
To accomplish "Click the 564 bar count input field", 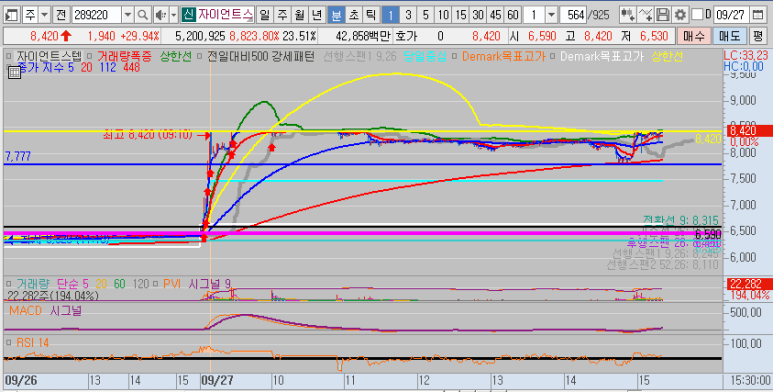I will (574, 15).
